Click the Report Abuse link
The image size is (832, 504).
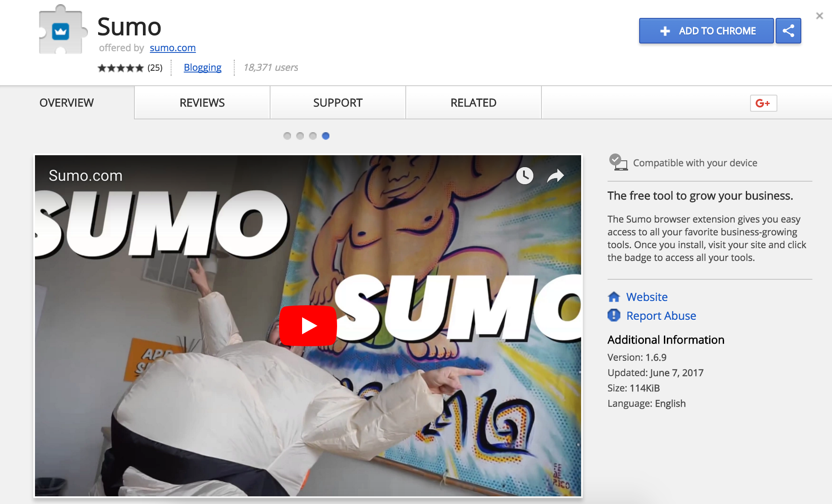[661, 315]
